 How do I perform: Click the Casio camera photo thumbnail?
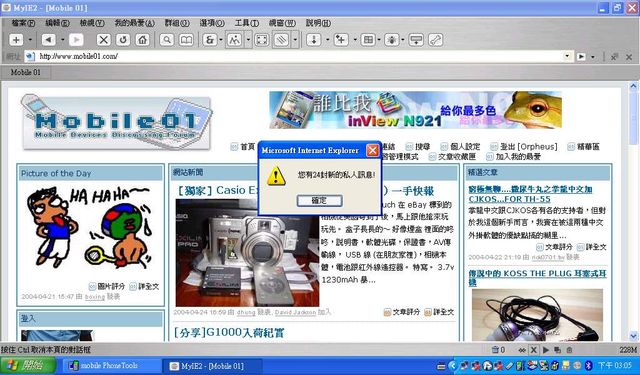tap(247, 253)
